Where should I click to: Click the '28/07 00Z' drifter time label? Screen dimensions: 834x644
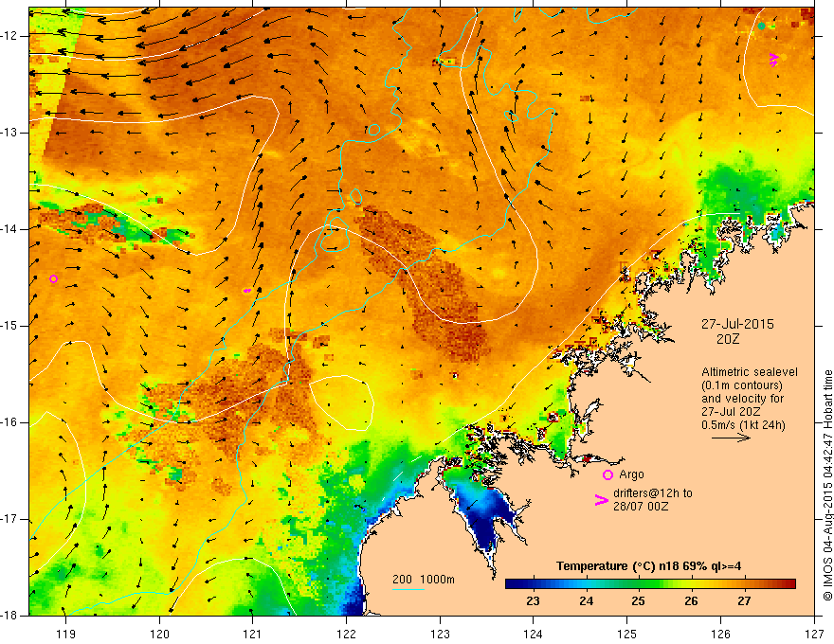click(641, 507)
